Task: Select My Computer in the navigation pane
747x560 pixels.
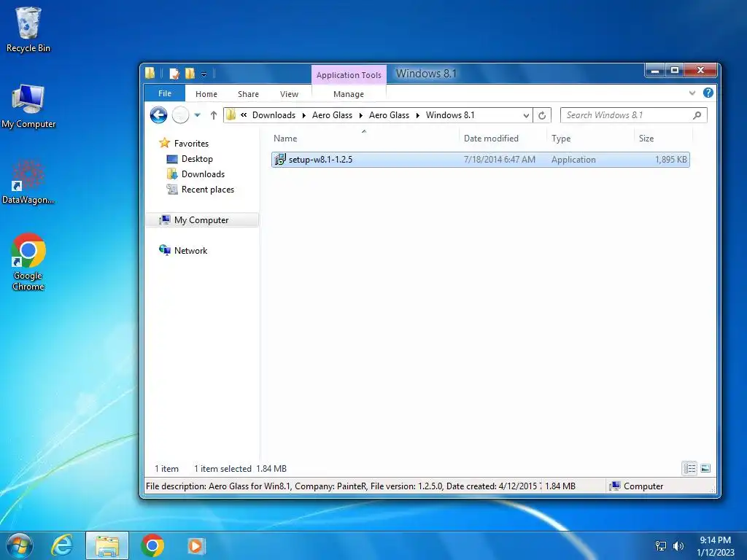Action: [202, 220]
